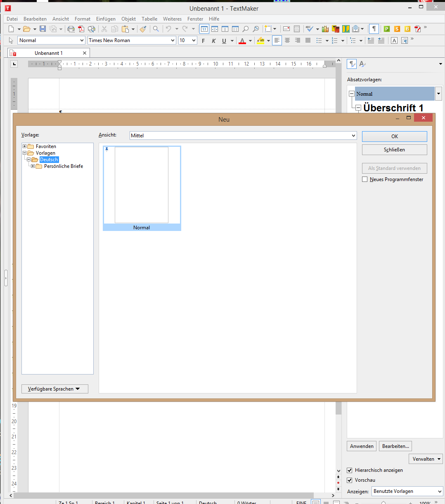Open the Bearbeiten menu
Image resolution: width=445 pixels, height=504 pixels.
point(35,19)
